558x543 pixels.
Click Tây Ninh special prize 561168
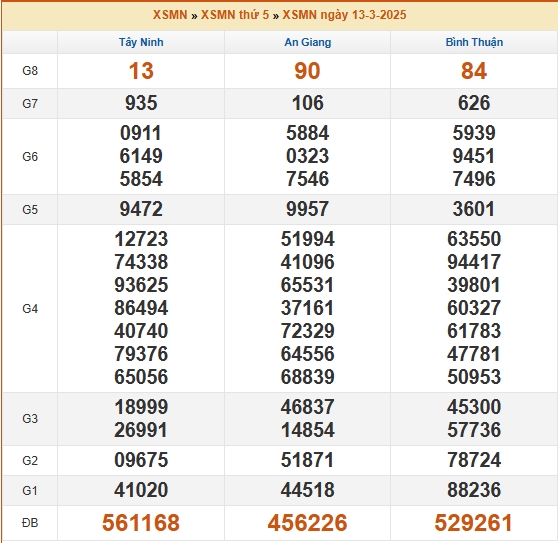141,523
